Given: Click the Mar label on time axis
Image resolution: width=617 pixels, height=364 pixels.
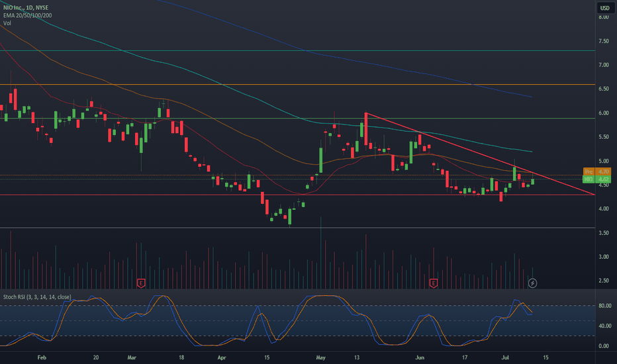Looking at the screenshot, I should point(132,357).
